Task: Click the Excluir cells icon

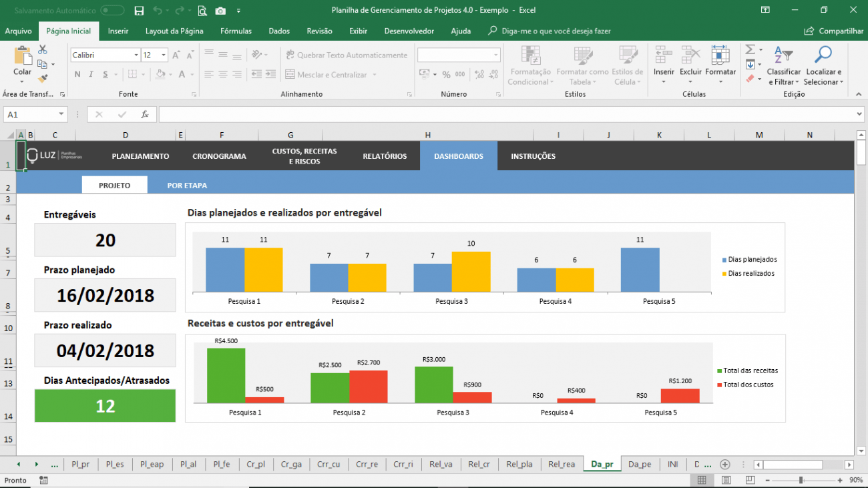Action: click(x=690, y=55)
